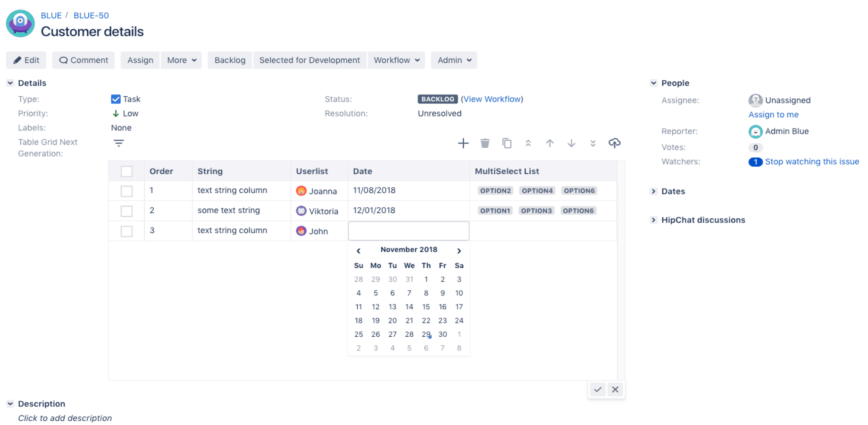This screenshot has height=425, width=868.
Task: Select the duplicate row icon
Action: pyautogui.click(x=507, y=143)
